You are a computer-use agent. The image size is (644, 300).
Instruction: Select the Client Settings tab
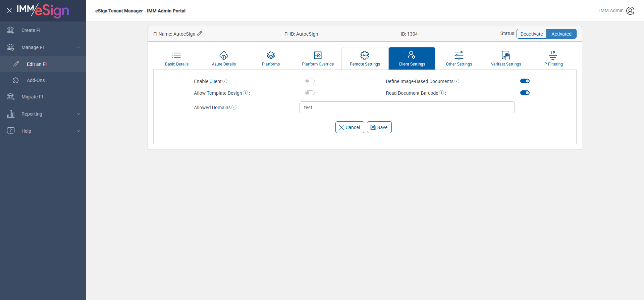(412, 58)
